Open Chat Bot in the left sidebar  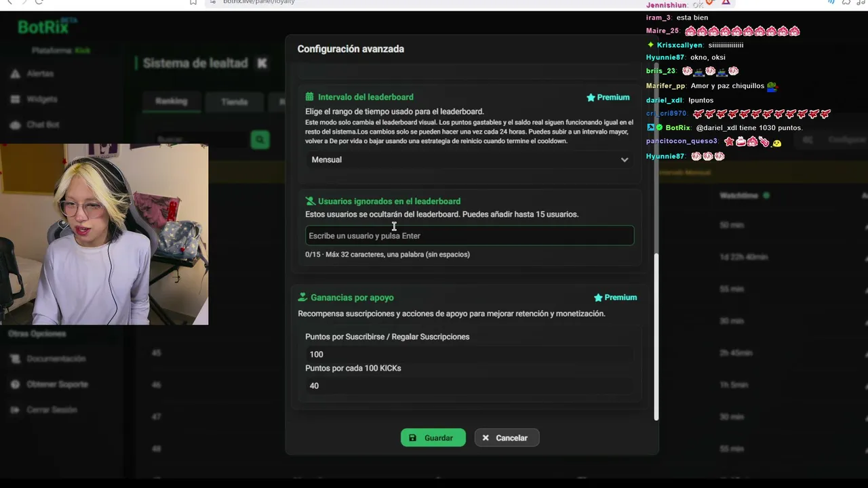[x=43, y=125]
